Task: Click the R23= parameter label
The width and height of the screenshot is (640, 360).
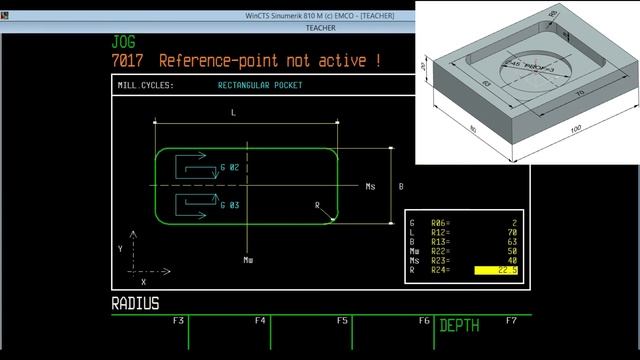Action: coord(440,261)
